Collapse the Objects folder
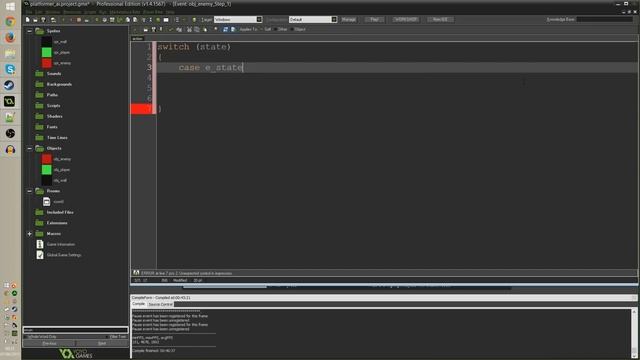 (29, 148)
